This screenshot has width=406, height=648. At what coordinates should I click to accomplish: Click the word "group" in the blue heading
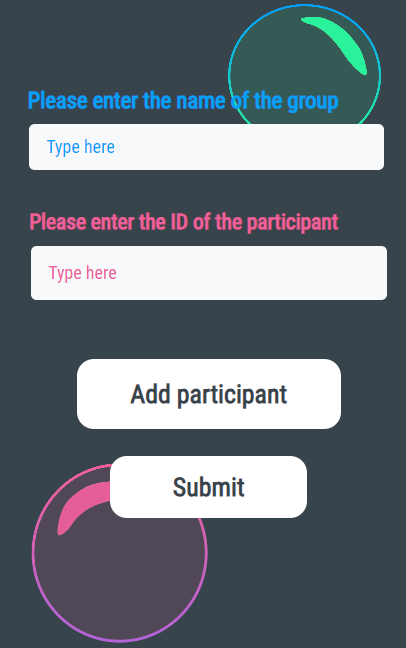(x=313, y=102)
